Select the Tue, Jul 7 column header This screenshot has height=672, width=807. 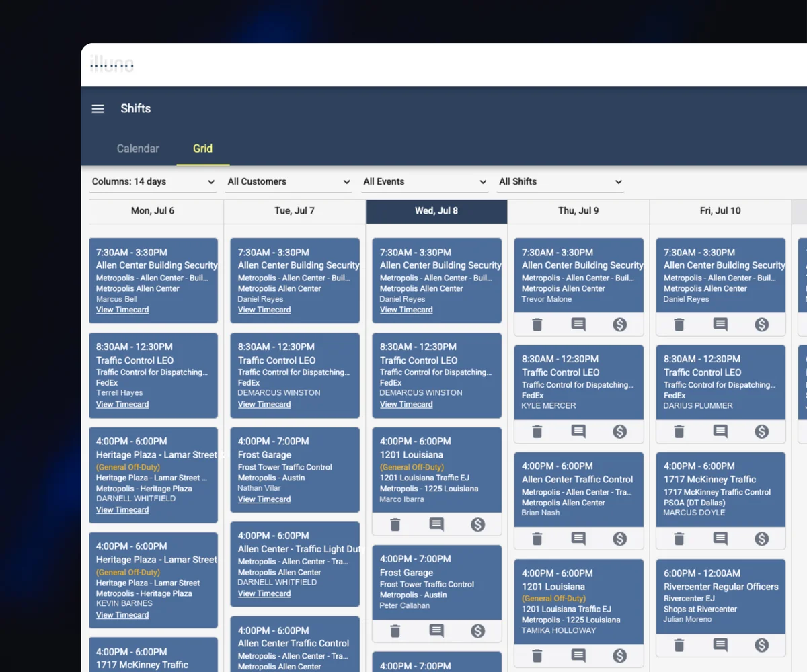295,211
